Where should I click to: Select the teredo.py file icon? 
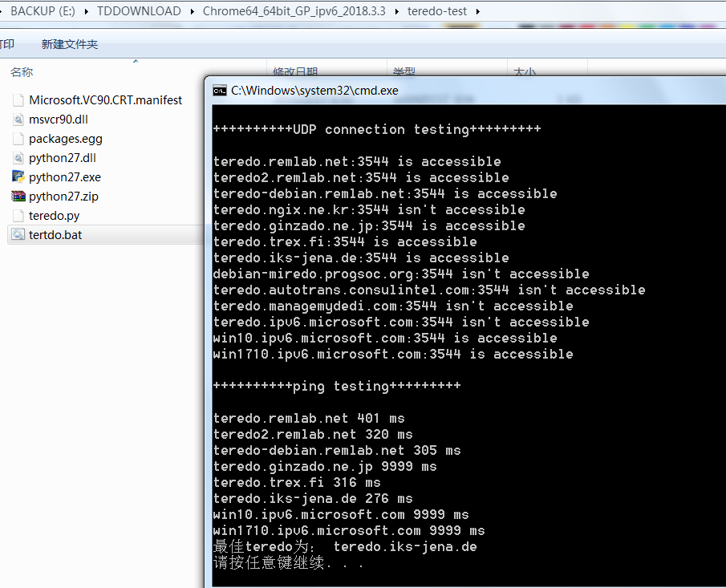pyautogui.click(x=18, y=215)
